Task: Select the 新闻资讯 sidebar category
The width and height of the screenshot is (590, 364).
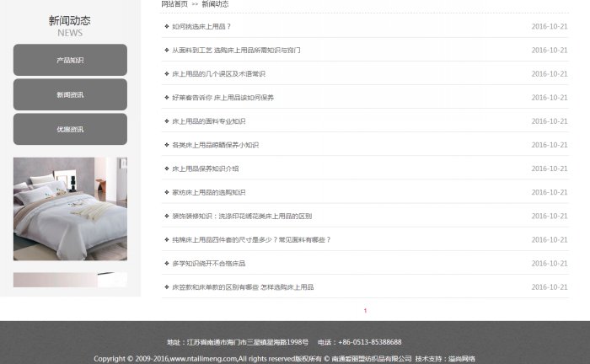Action: [70, 95]
